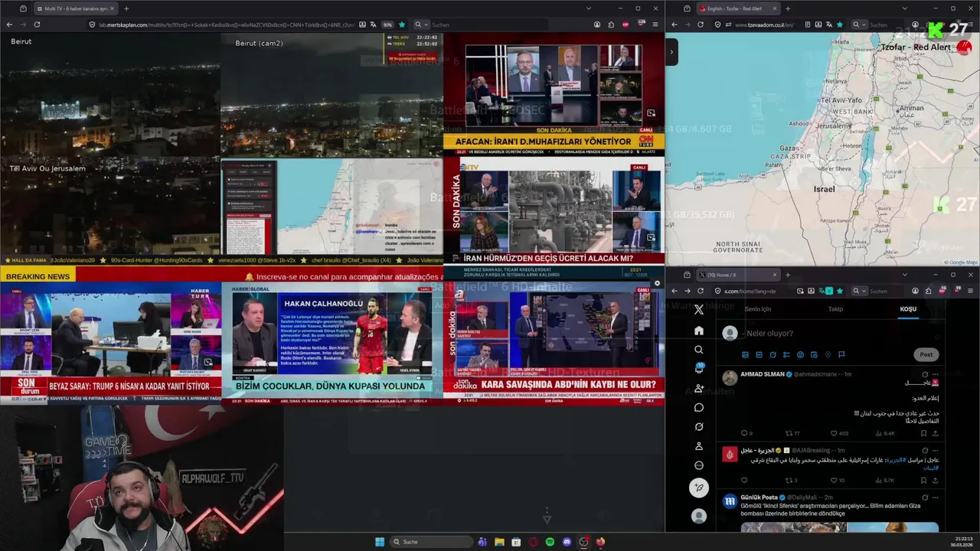The height and width of the screenshot is (551, 980).
Task: Like AHMAD SLMAN's post showing 402
Action: coord(838,433)
